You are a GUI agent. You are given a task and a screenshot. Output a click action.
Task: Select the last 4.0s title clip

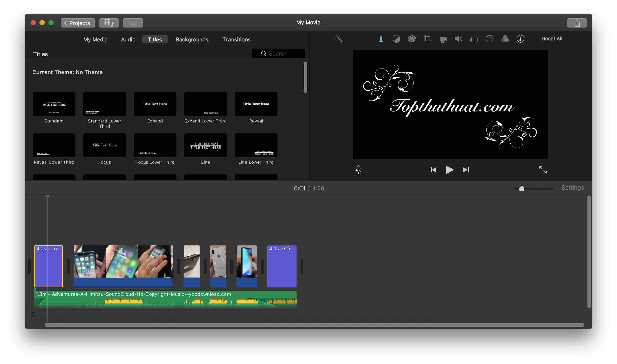click(282, 266)
